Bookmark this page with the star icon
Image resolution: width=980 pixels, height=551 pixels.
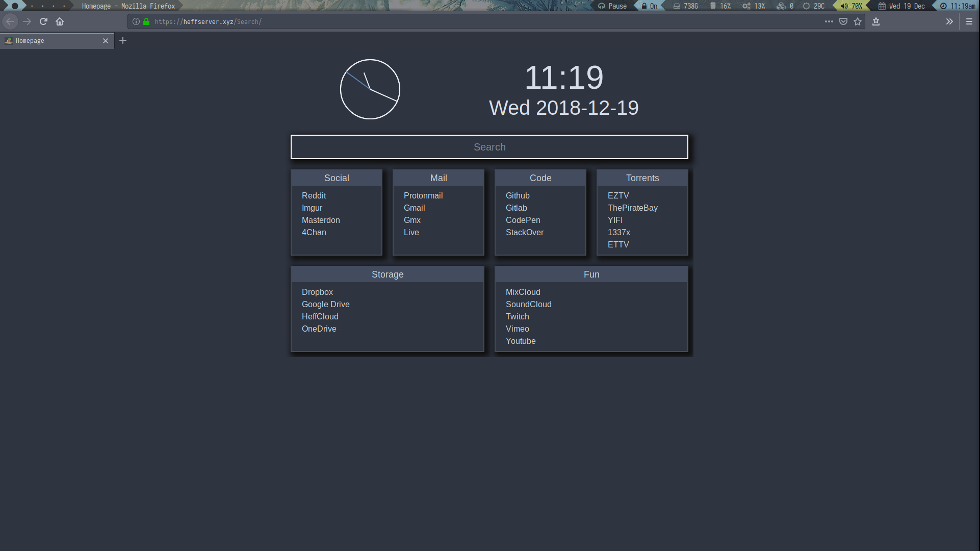(858, 21)
